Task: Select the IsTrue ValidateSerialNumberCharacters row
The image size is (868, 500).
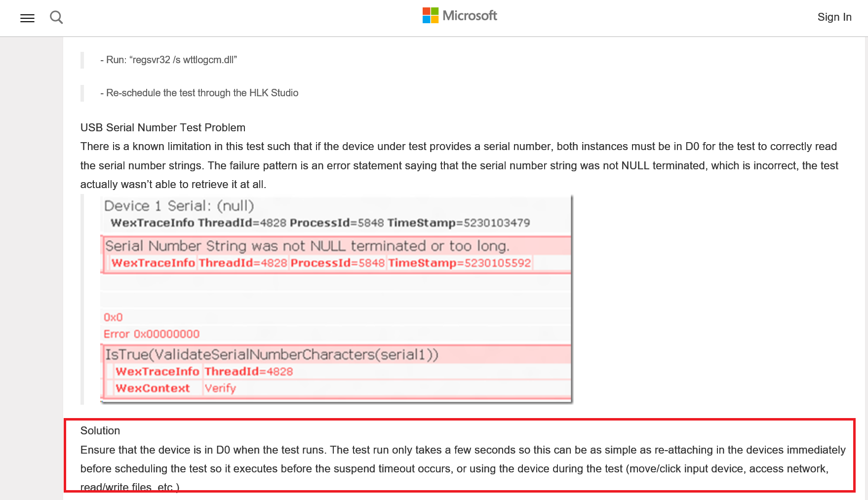Action: (x=272, y=354)
